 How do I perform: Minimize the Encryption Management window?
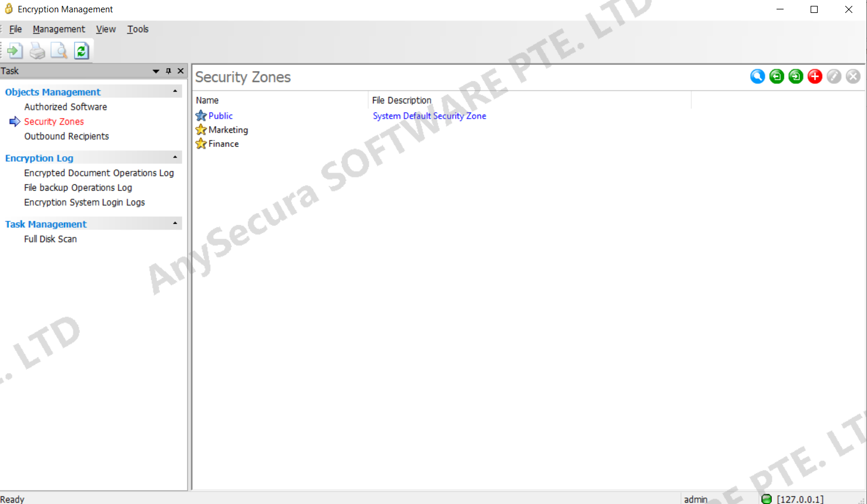click(780, 9)
